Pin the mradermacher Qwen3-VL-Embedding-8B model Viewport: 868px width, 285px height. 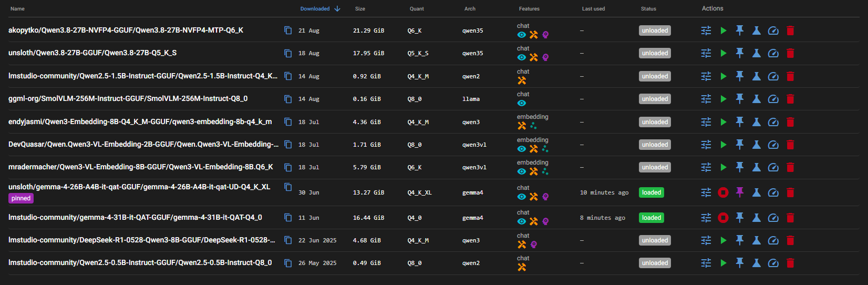tap(740, 167)
